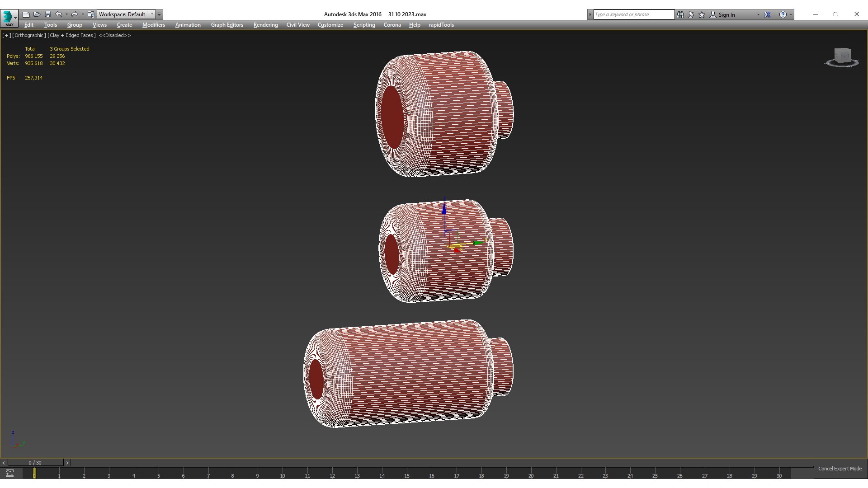Open the Help question mark dropdown arrow
This screenshot has width=868, height=488.
[791, 14]
